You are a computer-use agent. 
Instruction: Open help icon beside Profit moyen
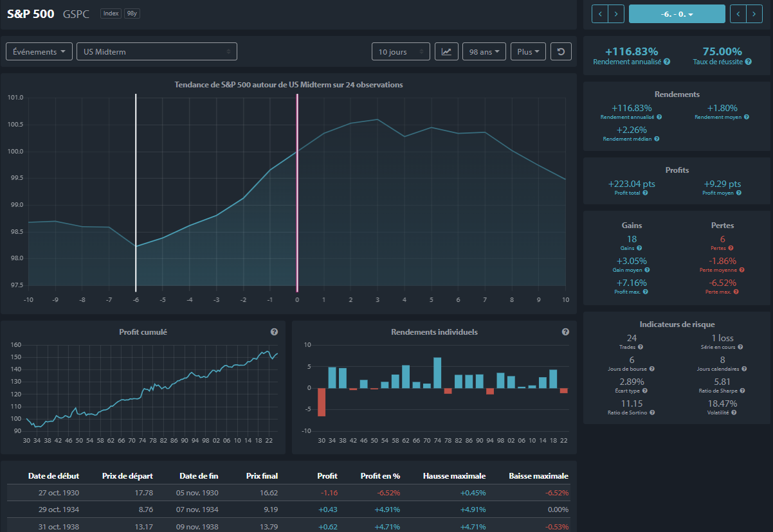click(738, 193)
